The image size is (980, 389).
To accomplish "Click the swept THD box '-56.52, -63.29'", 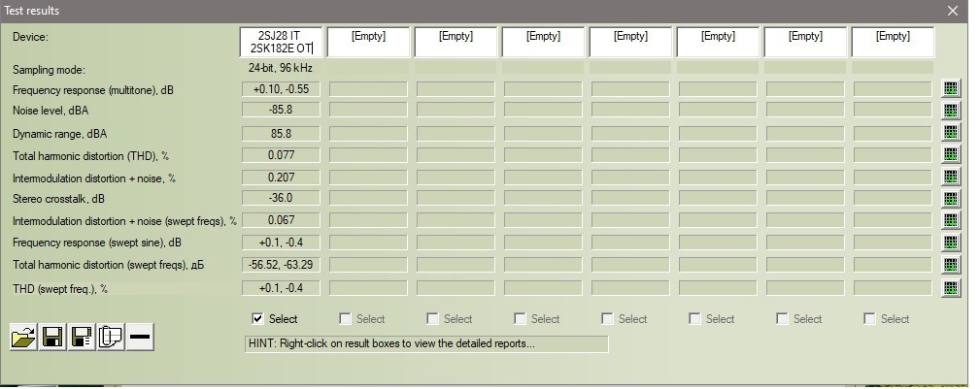I will tap(282, 265).
